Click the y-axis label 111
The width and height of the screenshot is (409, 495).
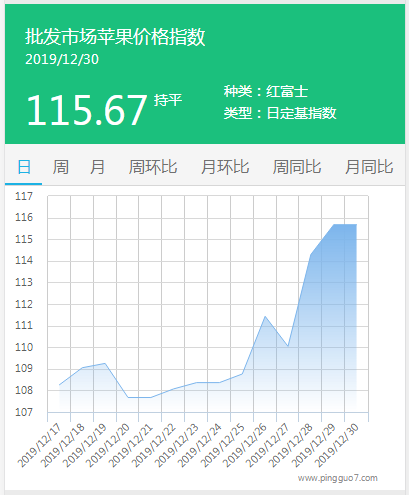pyautogui.click(x=24, y=325)
